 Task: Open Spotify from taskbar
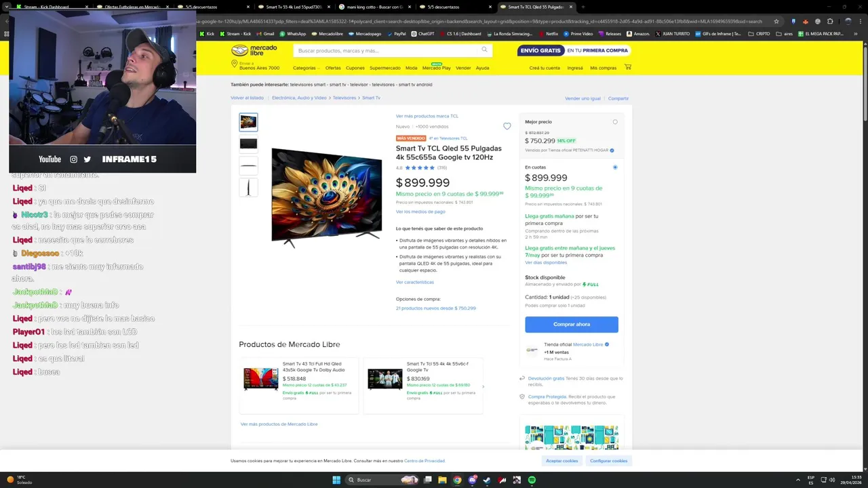point(532,480)
